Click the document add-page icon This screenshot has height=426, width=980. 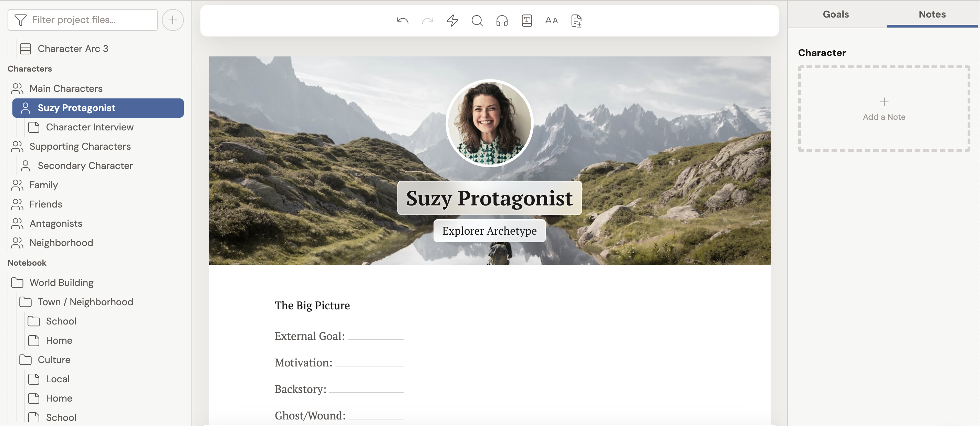[576, 21]
